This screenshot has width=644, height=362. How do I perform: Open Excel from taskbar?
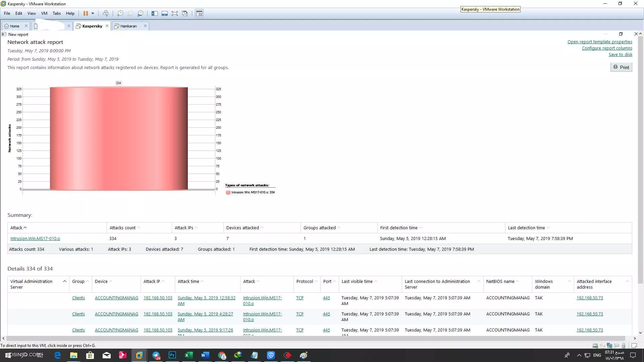tap(189, 355)
